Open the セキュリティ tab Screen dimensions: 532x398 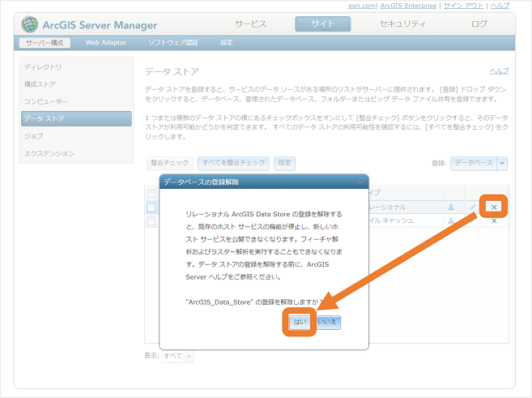point(402,24)
